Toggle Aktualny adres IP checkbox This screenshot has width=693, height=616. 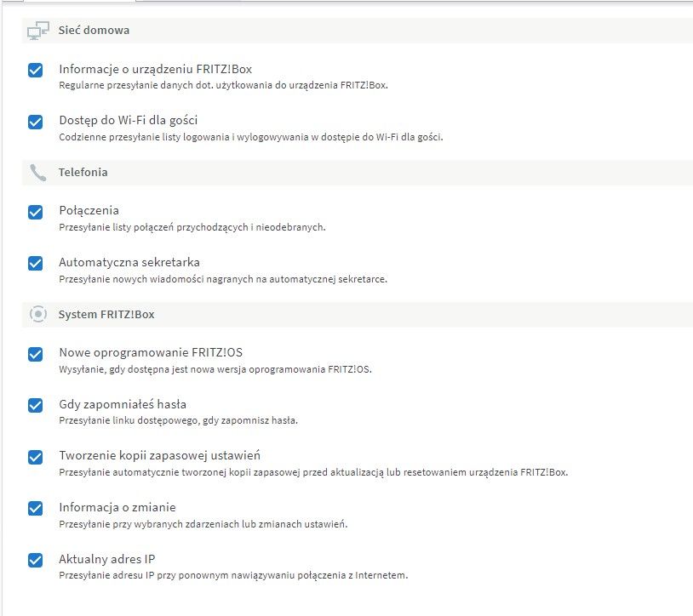pos(36,560)
